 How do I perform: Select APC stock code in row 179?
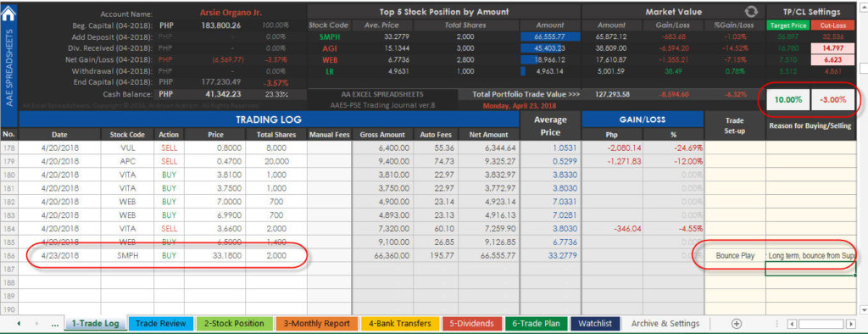[x=127, y=161]
